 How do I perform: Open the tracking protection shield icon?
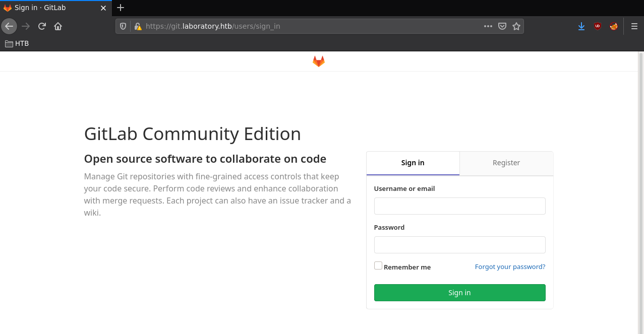pyautogui.click(x=123, y=26)
